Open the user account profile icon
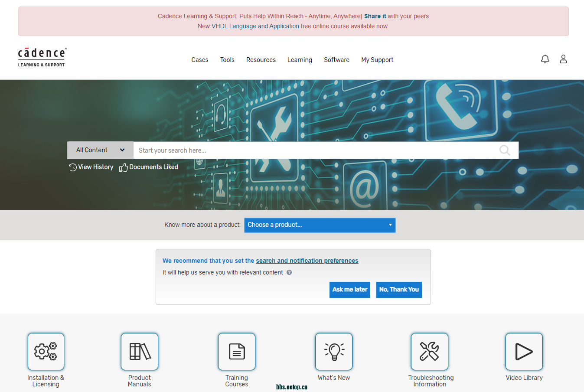This screenshot has width=584, height=392. (x=563, y=59)
